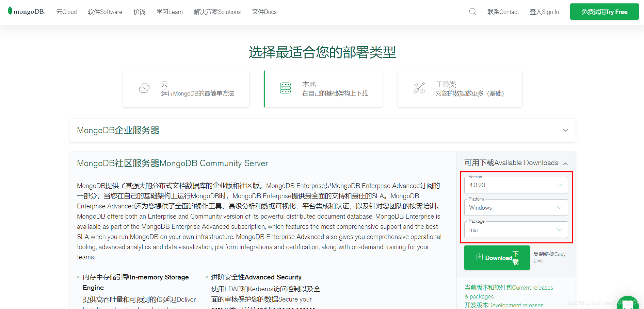The height and width of the screenshot is (309, 644).
Task: Click the download arrow icon inside the Download button
Action: pos(479,257)
